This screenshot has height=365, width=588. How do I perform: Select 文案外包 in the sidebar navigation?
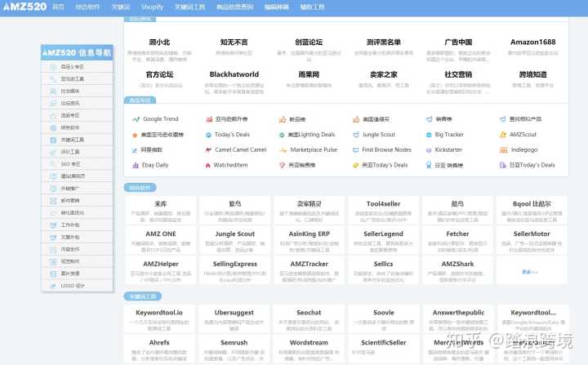77,238
